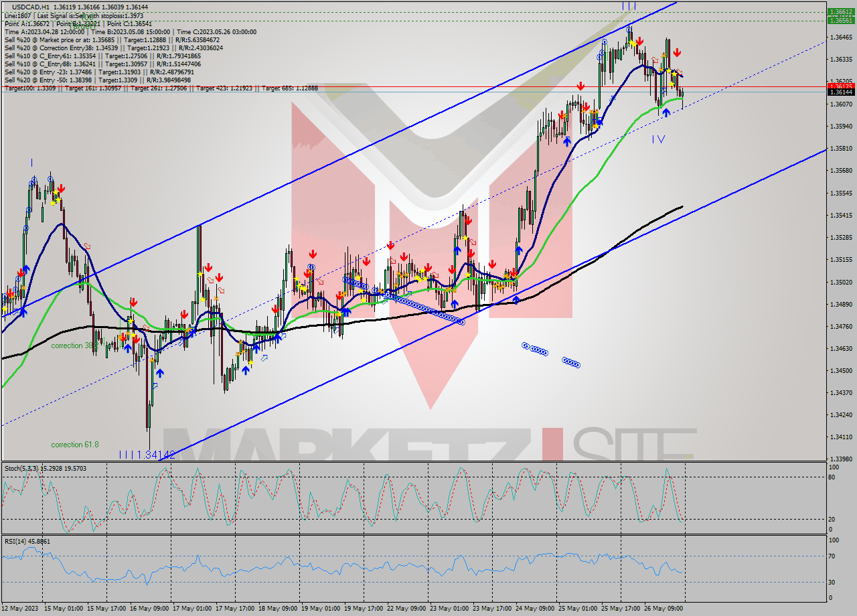Click the '22 May 09:00' time axis label
The width and height of the screenshot is (857, 616).
click(x=406, y=608)
